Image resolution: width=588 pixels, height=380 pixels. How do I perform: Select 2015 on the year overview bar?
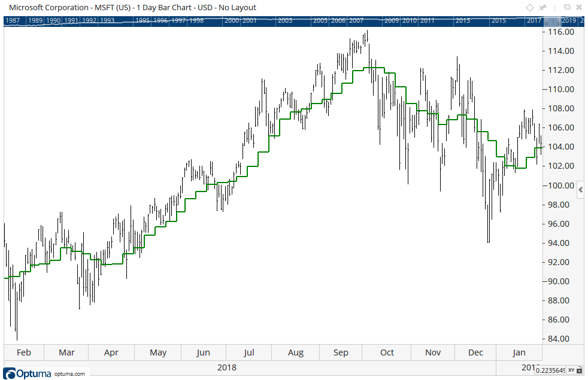(x=498, y=20)
